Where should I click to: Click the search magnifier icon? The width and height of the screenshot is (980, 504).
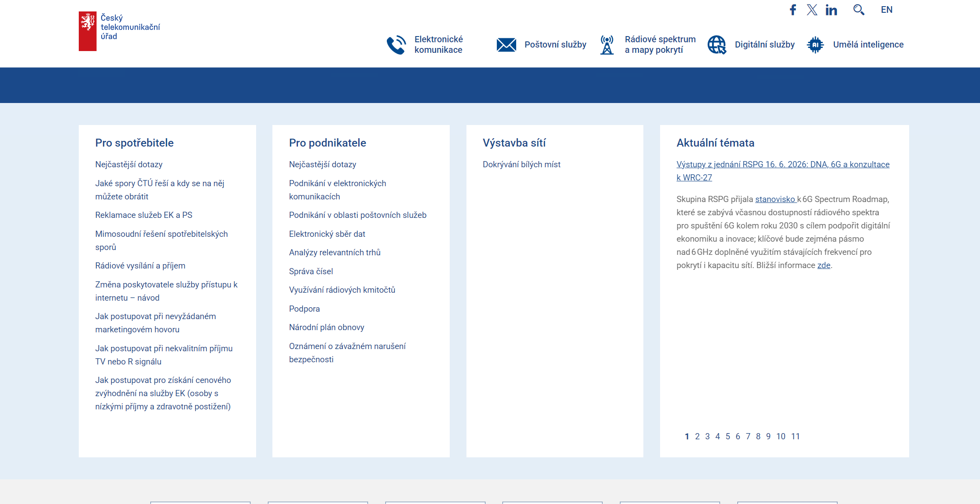click(x=859, y=10)
